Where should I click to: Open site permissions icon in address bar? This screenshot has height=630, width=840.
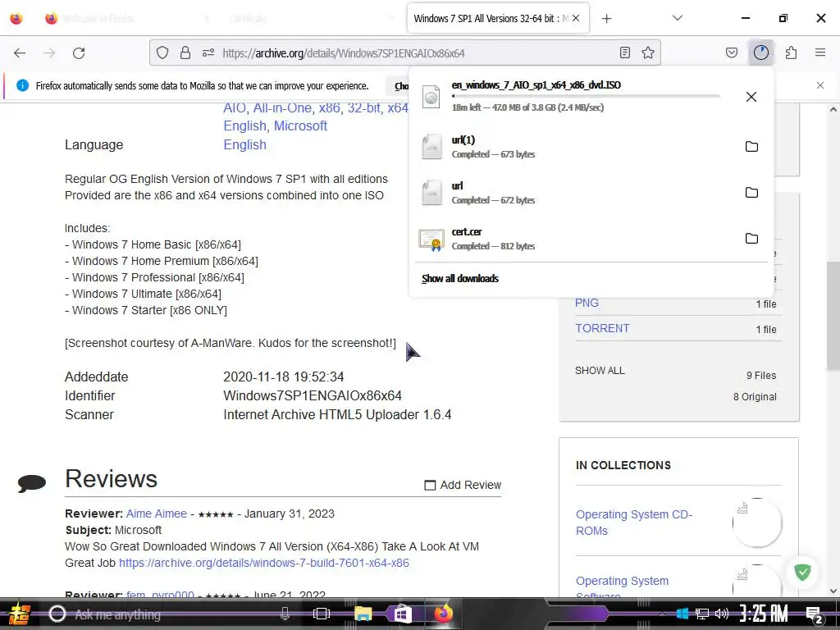pos(208,52)
